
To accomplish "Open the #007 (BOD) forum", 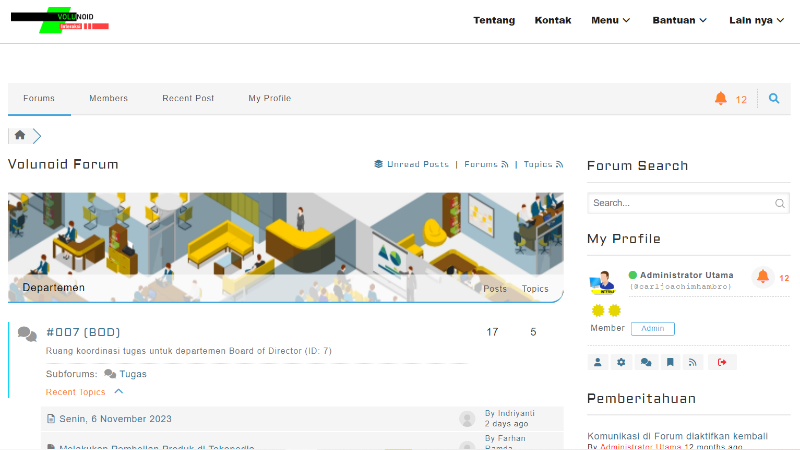I will click(x=83, y=332).
